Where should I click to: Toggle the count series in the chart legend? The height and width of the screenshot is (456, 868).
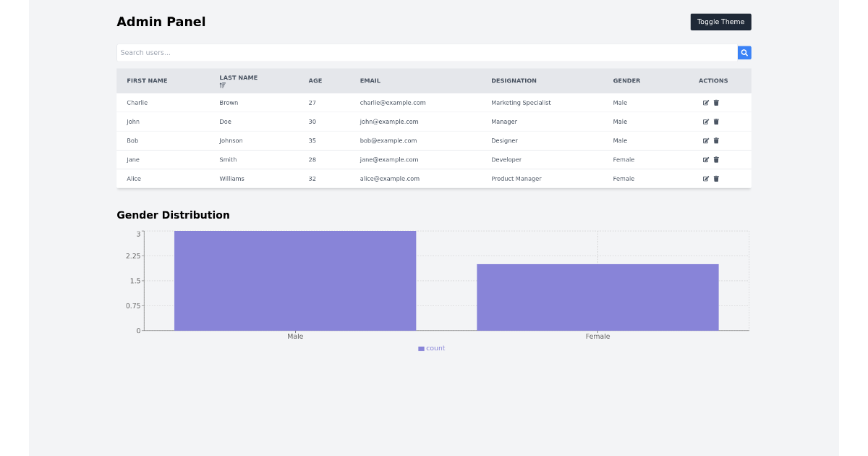click(x=431, y=348)
